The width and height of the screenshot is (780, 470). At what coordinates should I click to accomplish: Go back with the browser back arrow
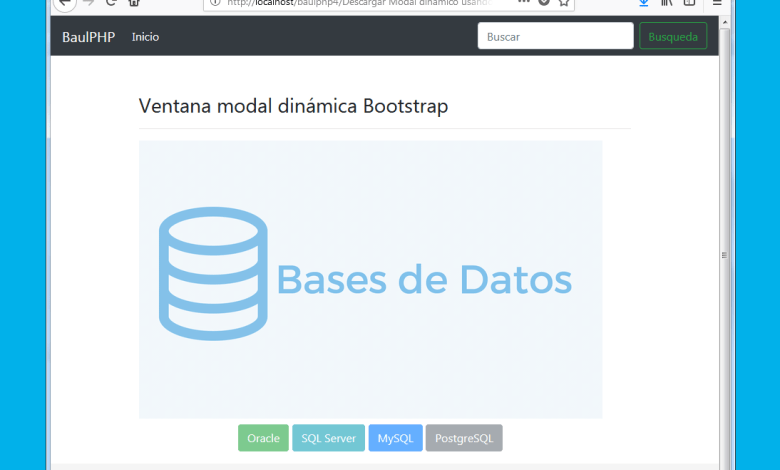[x=65, y=2]
